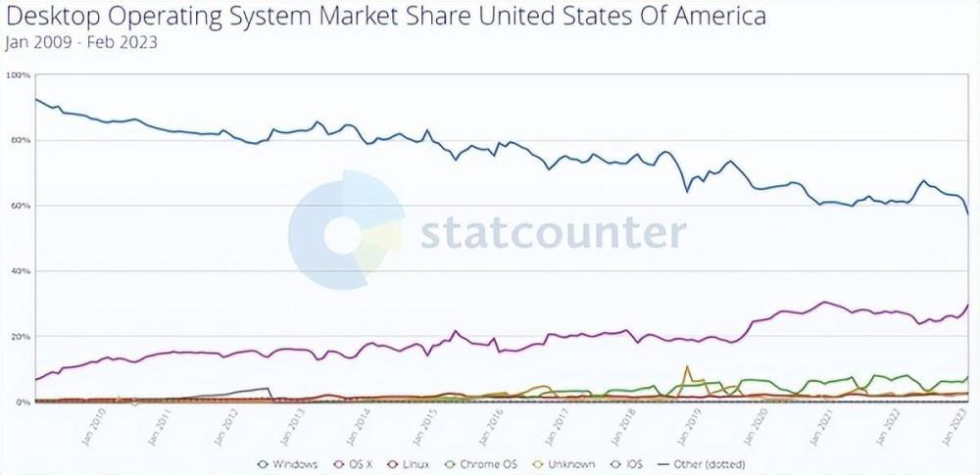
Task: Click the 20% y-axis label
Action: click(20, 336)
